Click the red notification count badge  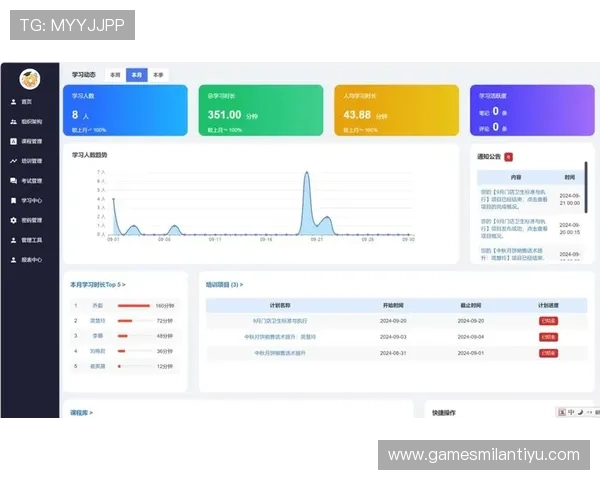508,157
